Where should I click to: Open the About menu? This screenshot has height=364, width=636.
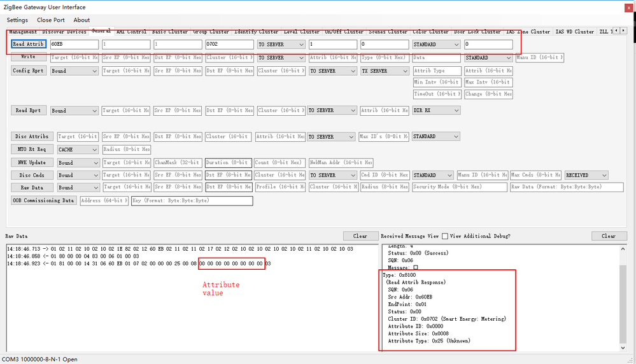coord(81,20)
